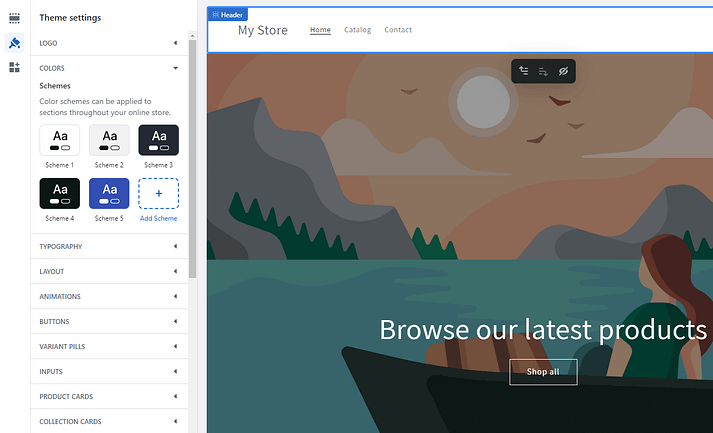Choose the dark Scheme 3 swatch
The height and width of the screenshot is (433, 713).
point(158,140)
